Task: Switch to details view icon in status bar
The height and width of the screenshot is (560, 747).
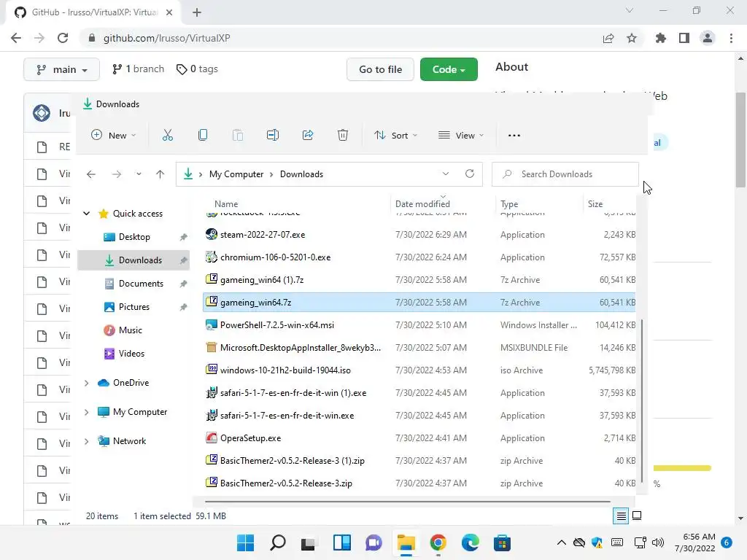Action: [621, 516]
